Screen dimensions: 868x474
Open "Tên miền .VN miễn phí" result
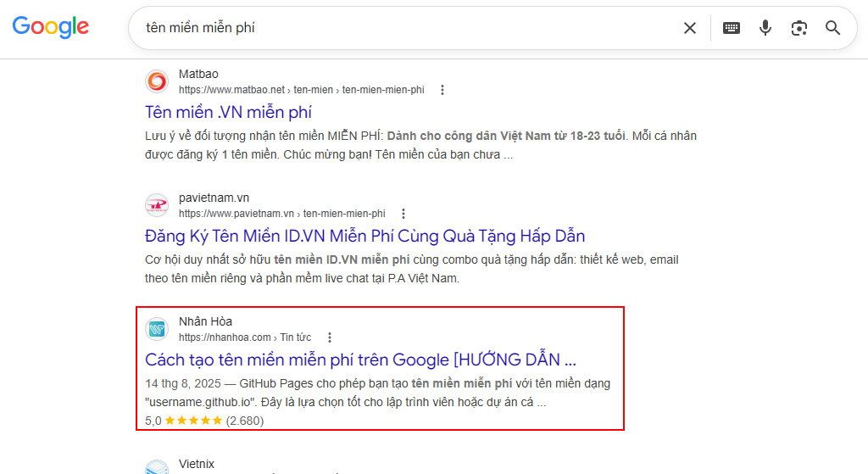[x=228, y=113]
